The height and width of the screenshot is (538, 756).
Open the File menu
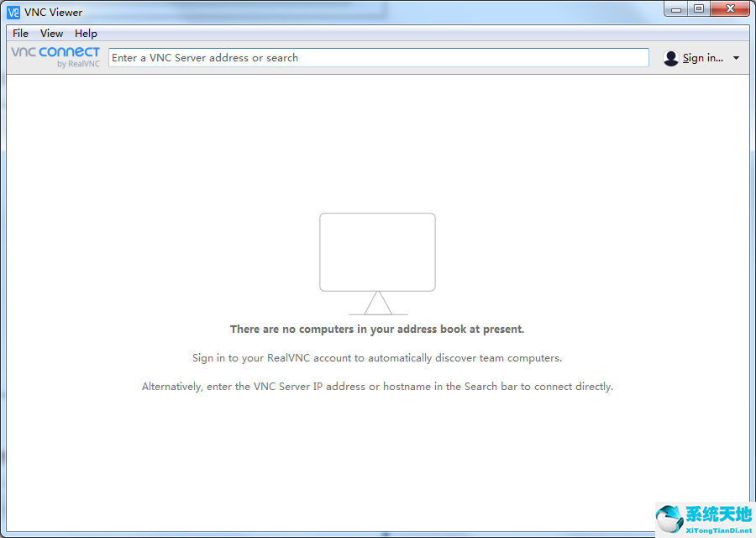pos(20,34)
